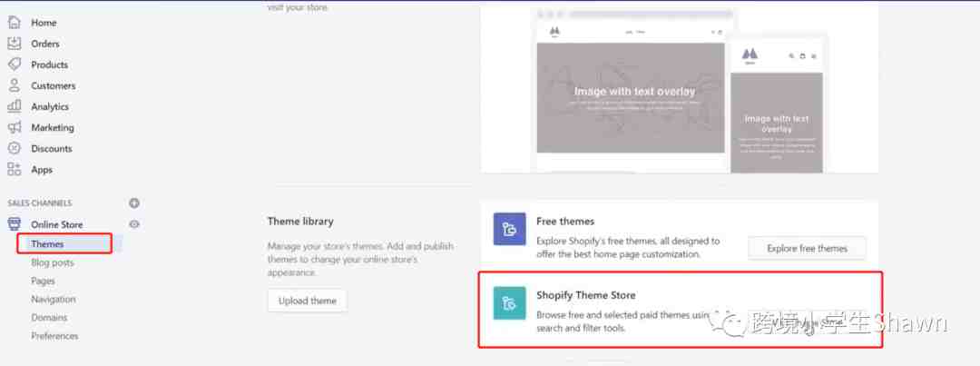Select Domains in the sidebar
Image resolution: width=980 pixels, height=366 pixels.
49,317
